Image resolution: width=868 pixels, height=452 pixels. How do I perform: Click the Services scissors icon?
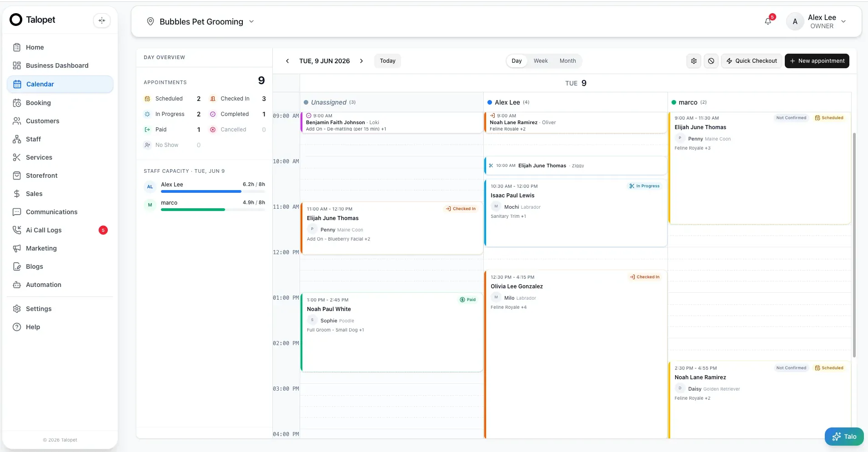(x=17, y=157)
